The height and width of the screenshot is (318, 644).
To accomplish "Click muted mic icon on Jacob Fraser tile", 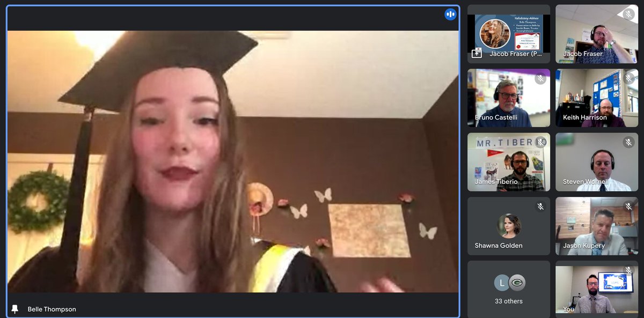I will (x=628, y=14).
